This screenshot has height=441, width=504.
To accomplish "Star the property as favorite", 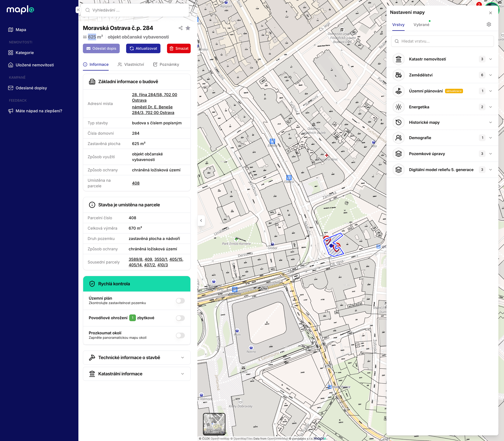I will 188,28.
